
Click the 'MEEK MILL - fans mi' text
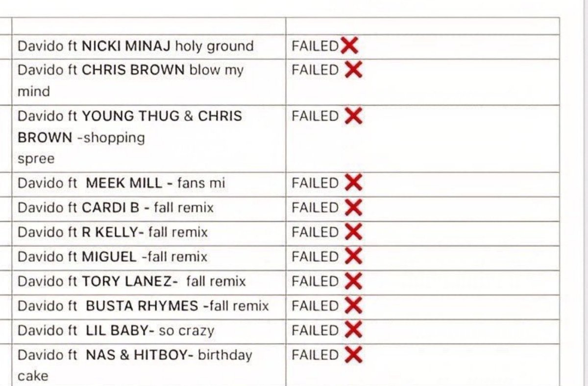tap(155, 183)
